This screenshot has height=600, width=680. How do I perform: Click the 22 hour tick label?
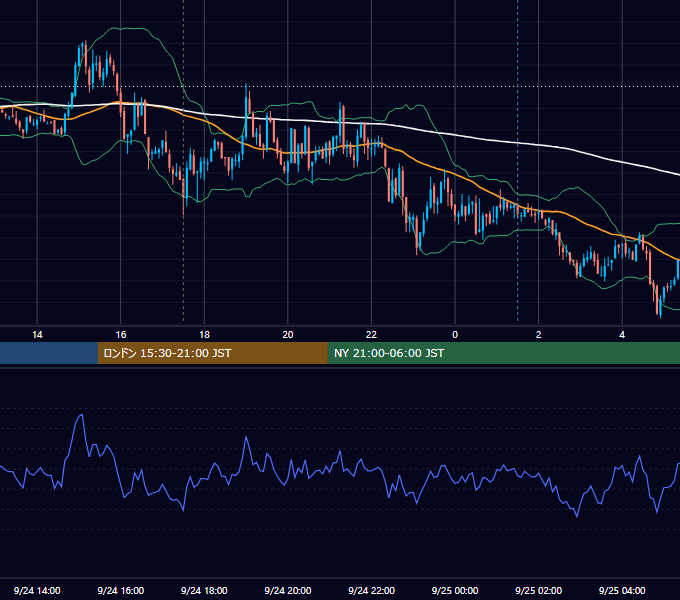coord(371,335)
